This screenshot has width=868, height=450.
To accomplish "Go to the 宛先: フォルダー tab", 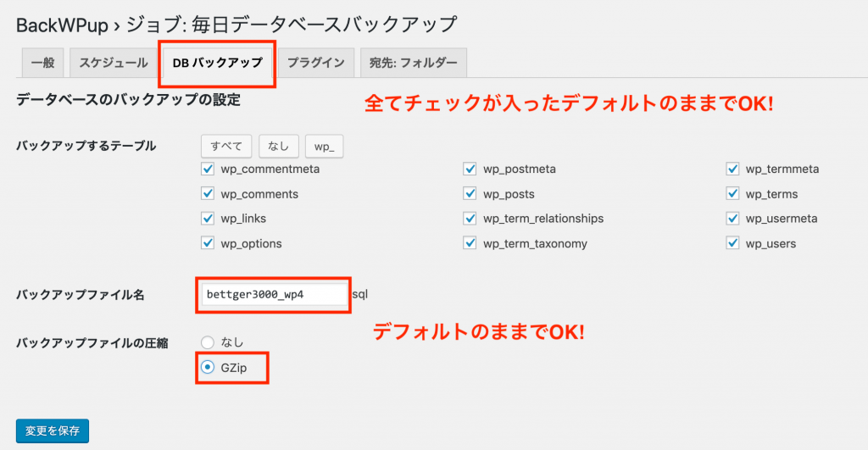I will point(414,63).
